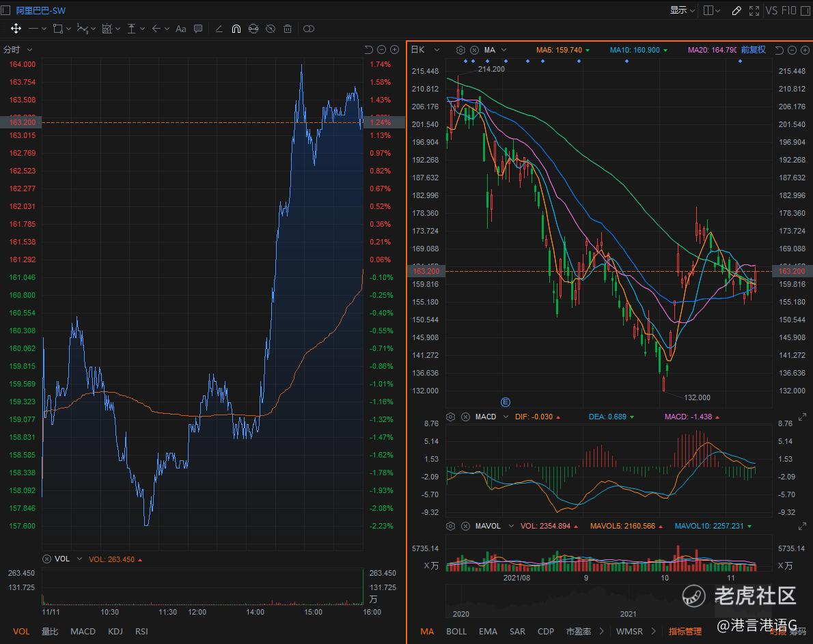Select the rectangle shape drawing tool
The image size is (813, 644).
pos(58,29)
